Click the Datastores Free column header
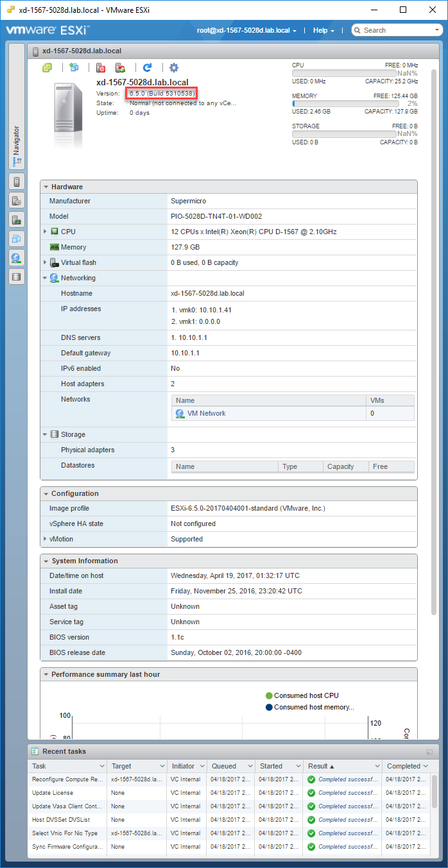The image size is (448, 868). [392, 466]
